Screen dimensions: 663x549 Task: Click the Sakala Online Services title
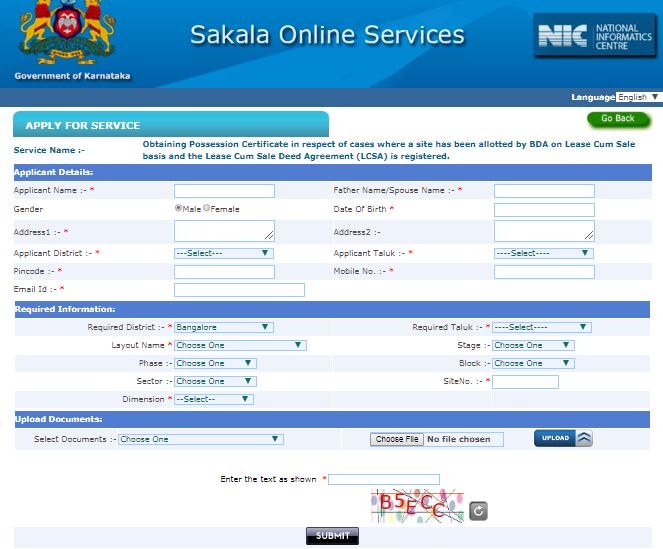pyautogui.click(x=327, y=35)
